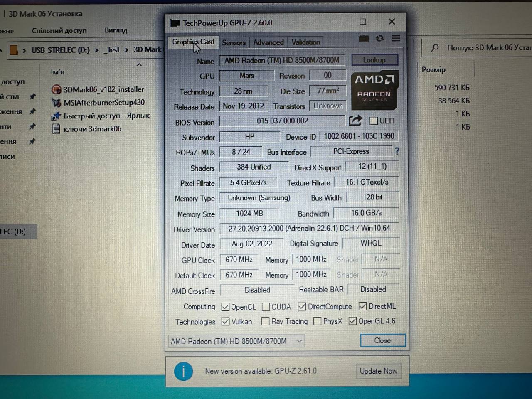Screen dimensions: 532x399
Task: Click the Ім'я column header in Explorer
Action: [57, 72]
